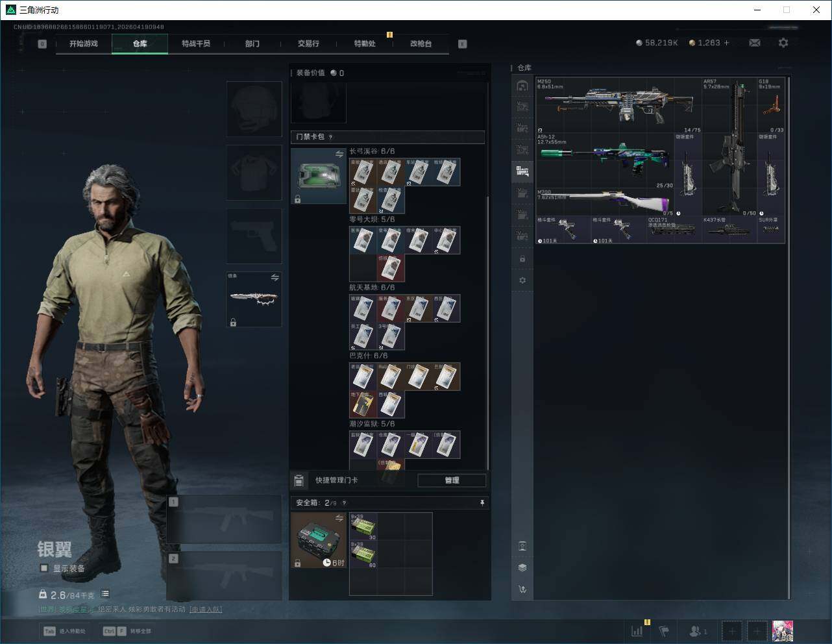Open the player avatar in bottom bar
The width and height of the screenshot is (832, 644).
click(x=783, y=630)
